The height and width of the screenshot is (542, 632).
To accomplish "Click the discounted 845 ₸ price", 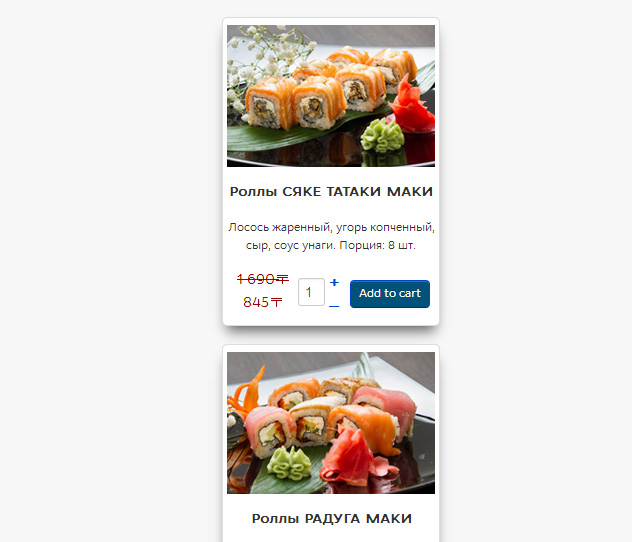I will pos(263,302).
